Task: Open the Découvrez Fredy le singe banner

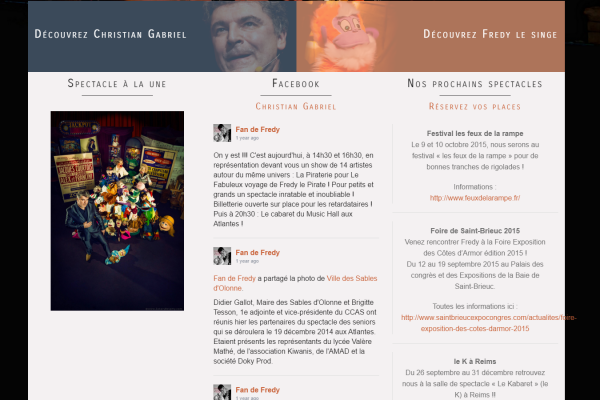Action: pyautogui.click(x=430, y=36)
